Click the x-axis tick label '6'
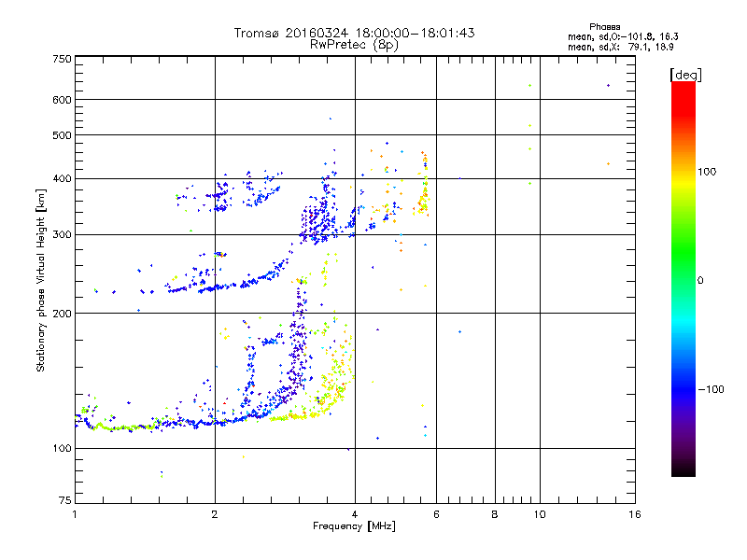 (436, 514)
